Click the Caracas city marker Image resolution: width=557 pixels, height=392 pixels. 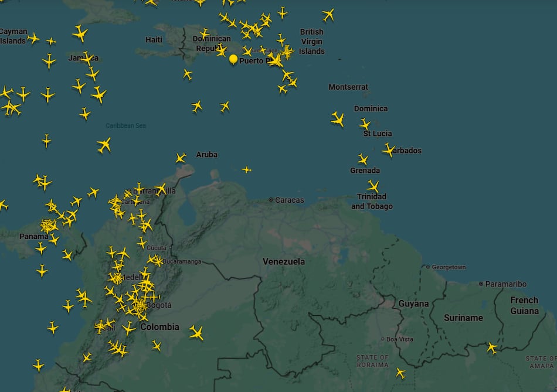[x=271, y=200]
